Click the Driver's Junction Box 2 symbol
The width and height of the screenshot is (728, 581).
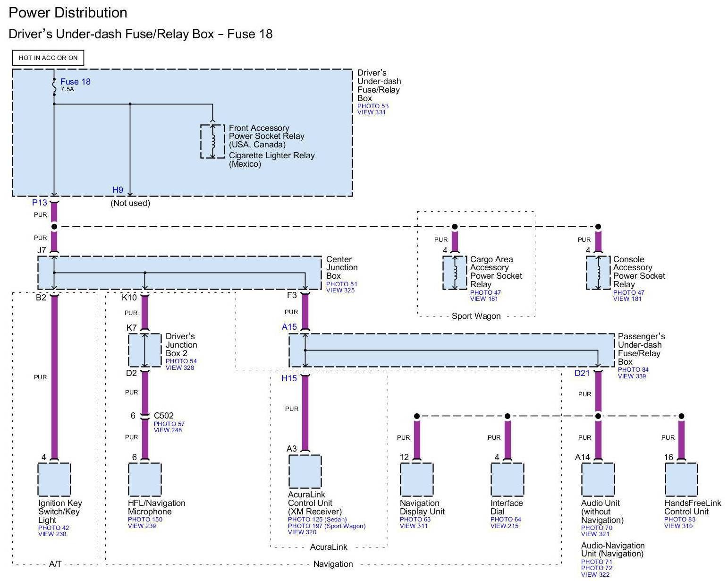click(x=145, y=350)
